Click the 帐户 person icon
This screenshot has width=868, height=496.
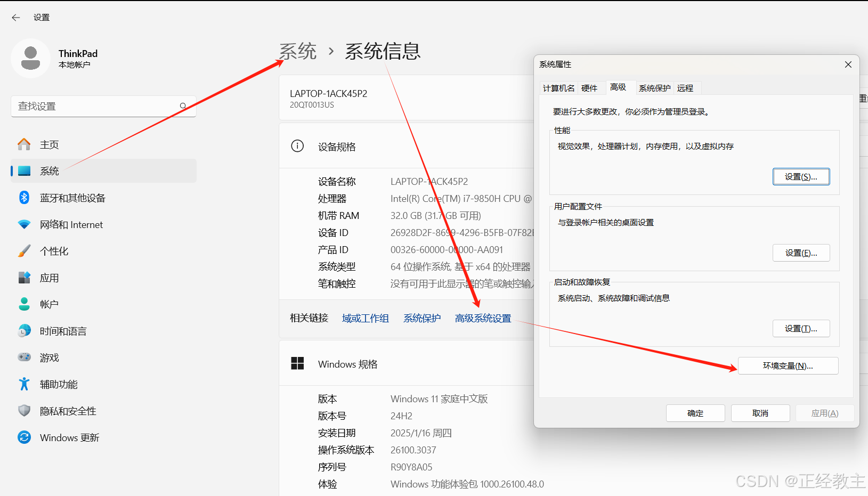point(25,304)
